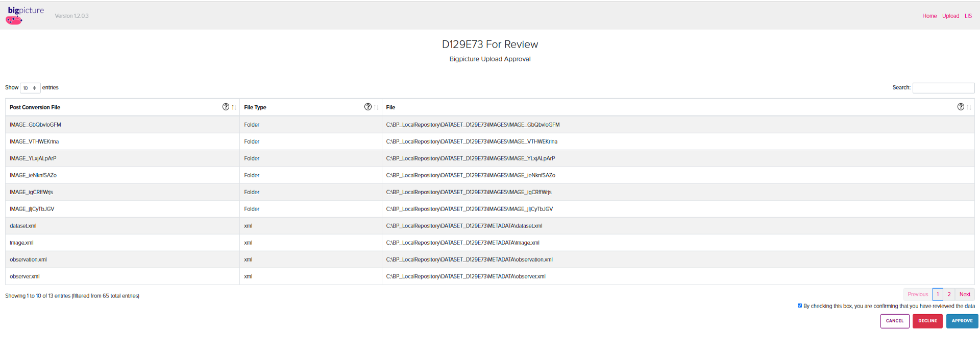Screen dimensions: 980x350
Task: Open the Show entries count dropdown
Action: coord(30,88)
